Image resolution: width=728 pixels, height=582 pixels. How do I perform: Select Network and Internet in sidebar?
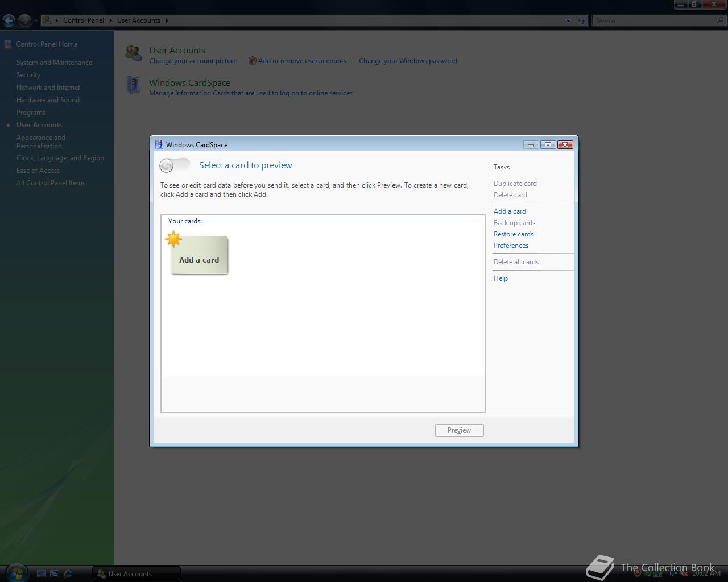click(x=48, y=88)
